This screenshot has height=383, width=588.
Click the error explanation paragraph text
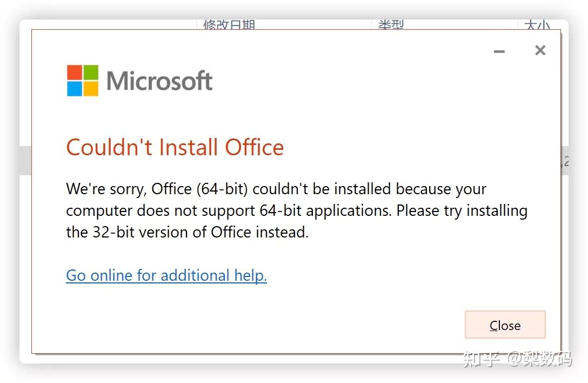coord(296,210)
